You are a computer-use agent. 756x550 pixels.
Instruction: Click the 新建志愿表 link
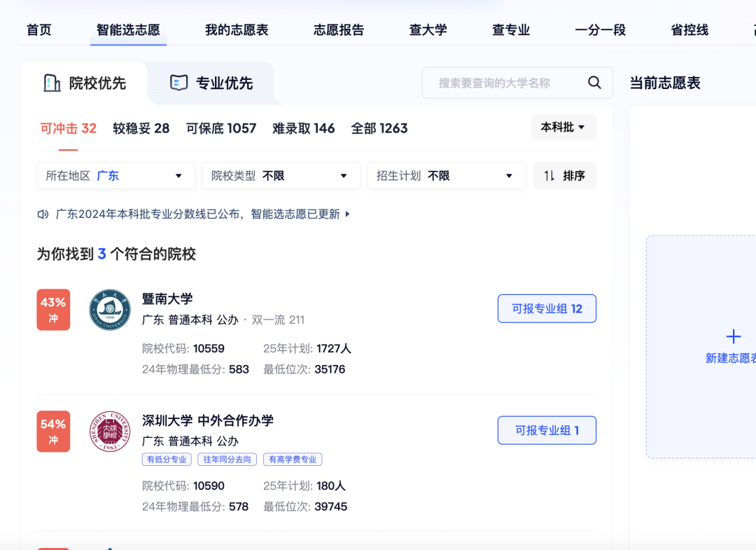(730, 358)
